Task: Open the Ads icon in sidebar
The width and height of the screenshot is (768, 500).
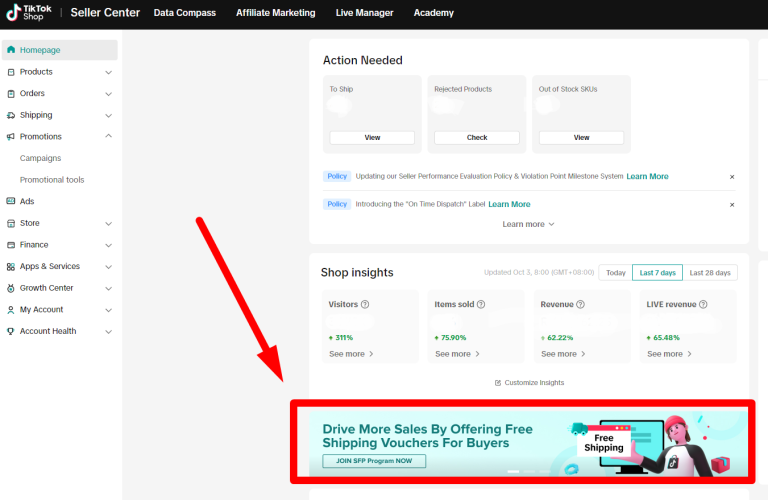Action: point(11,201)
